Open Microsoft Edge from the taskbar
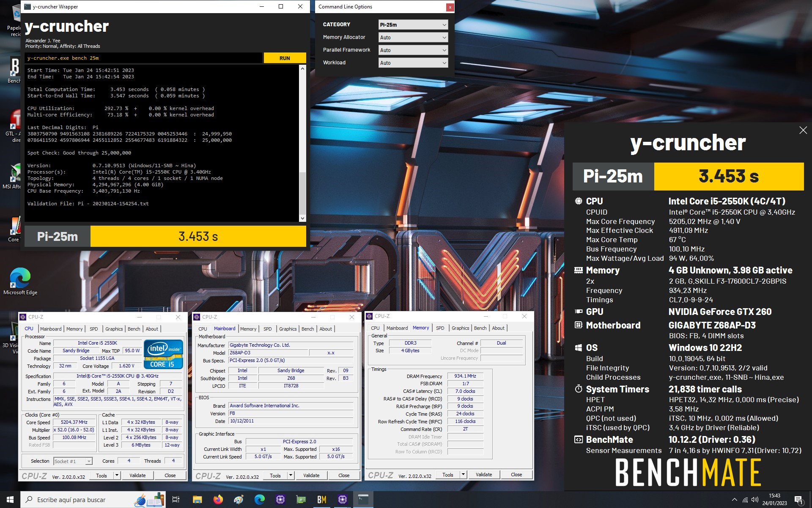The image size is (812, 508). [259, 500]
